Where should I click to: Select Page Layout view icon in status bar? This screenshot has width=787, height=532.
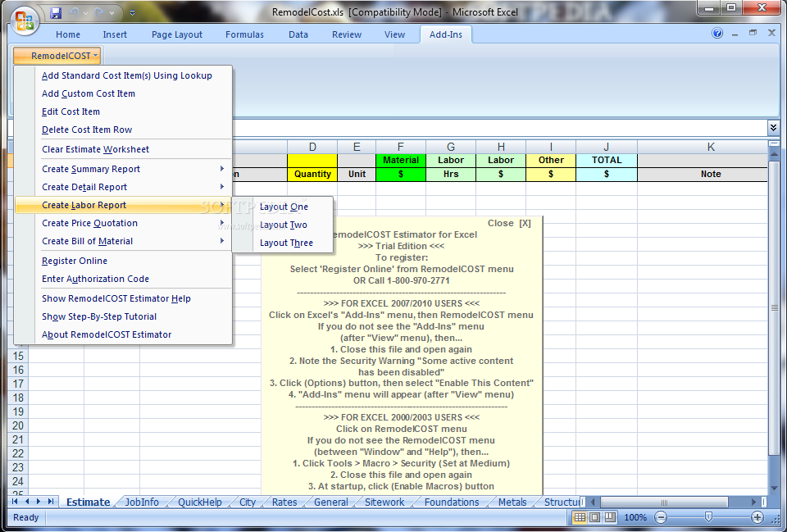pyautogui.click(x=595, y=517)
